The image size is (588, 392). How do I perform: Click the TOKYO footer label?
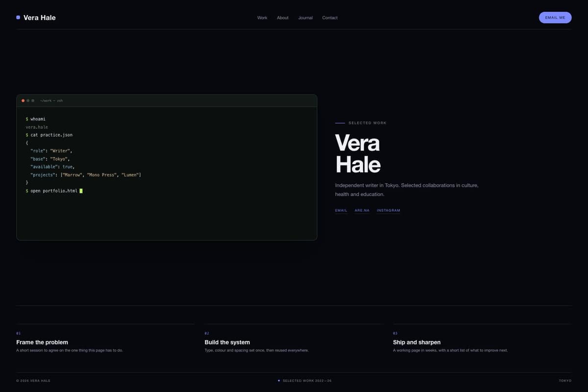pyautogui.click(x=565, y=381)
